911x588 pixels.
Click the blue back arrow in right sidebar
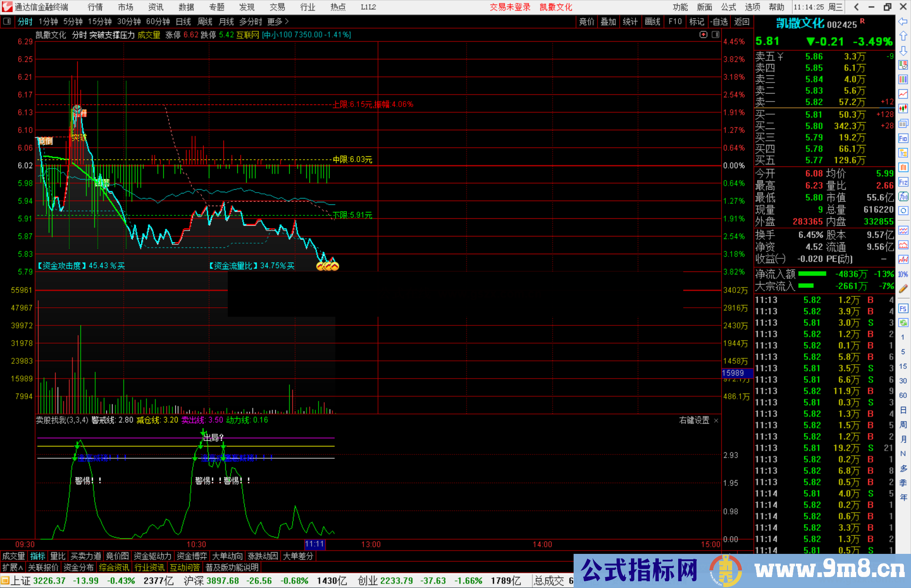point(903,21)
